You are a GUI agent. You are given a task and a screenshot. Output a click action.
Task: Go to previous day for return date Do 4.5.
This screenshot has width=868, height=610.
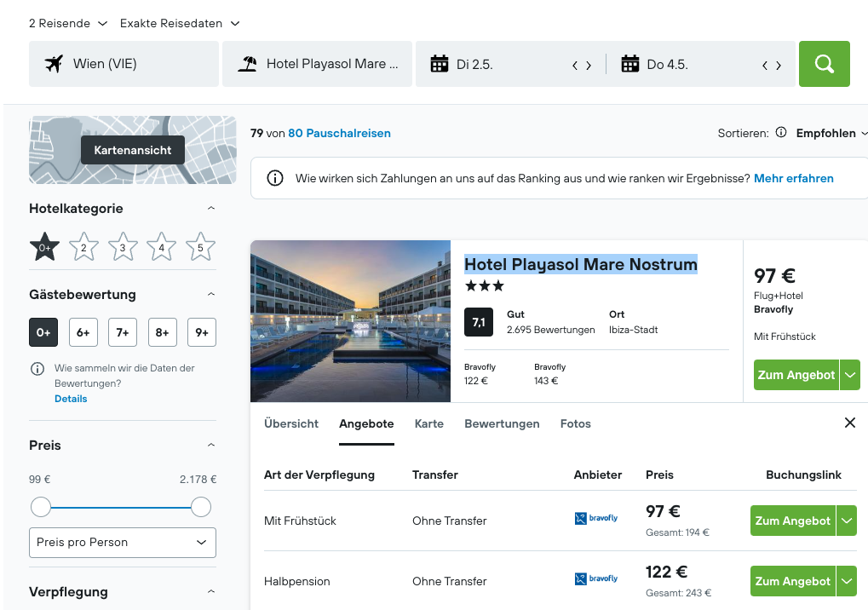(764, 66)
